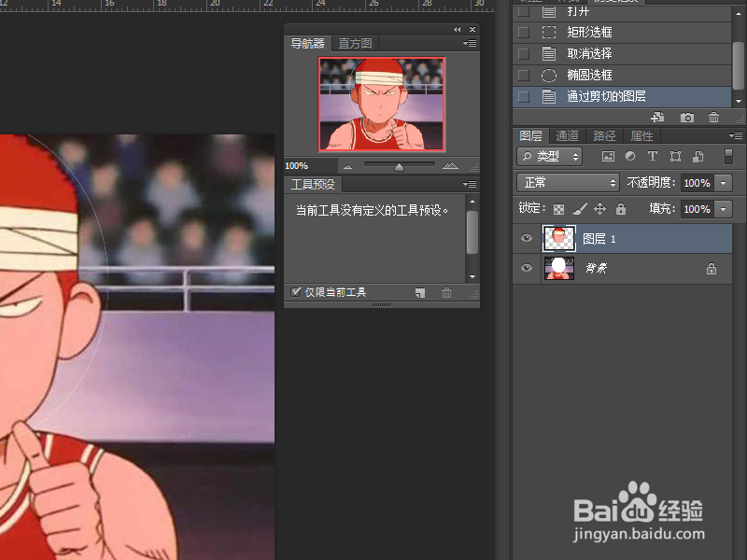Lock image pixels brush icon
The image size is (747, 560).
pyautogui.click(x=579, y=208)
